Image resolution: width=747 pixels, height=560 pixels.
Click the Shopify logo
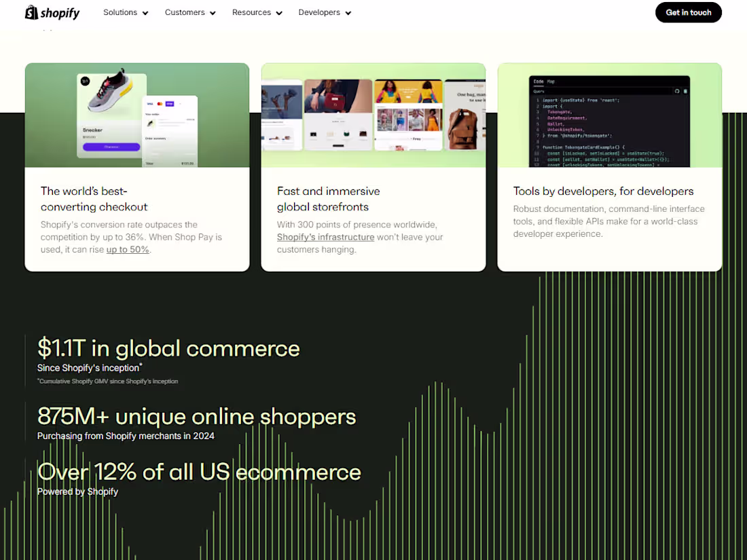(52, 12)
